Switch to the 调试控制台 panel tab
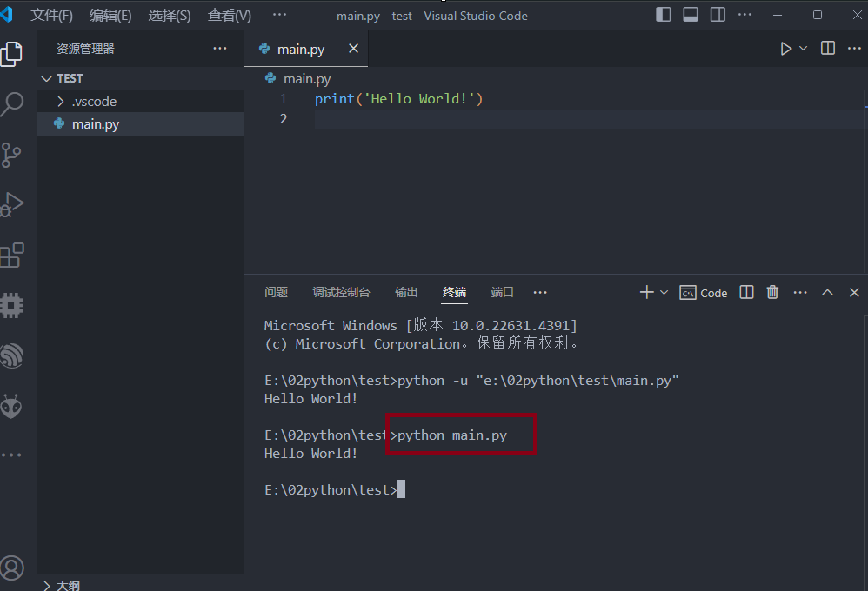Screen dimensions: 868x591 [x=341, y=293]
